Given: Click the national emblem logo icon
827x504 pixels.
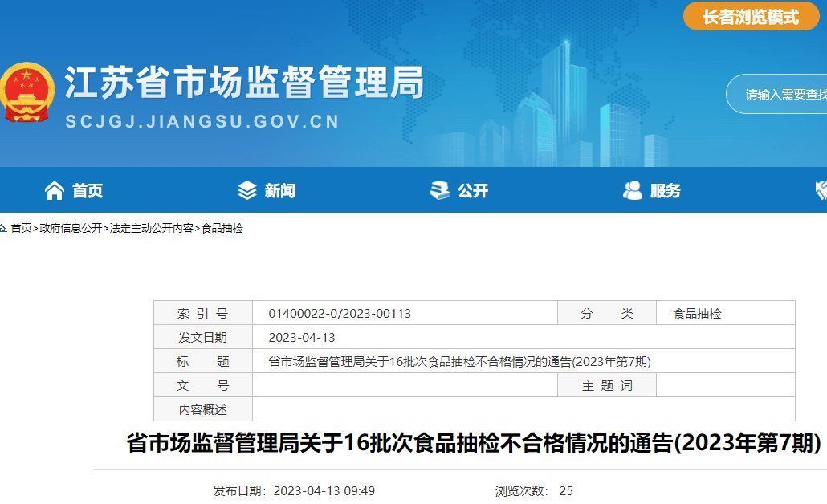Looking at the screenshot, I should coord(27,91).
